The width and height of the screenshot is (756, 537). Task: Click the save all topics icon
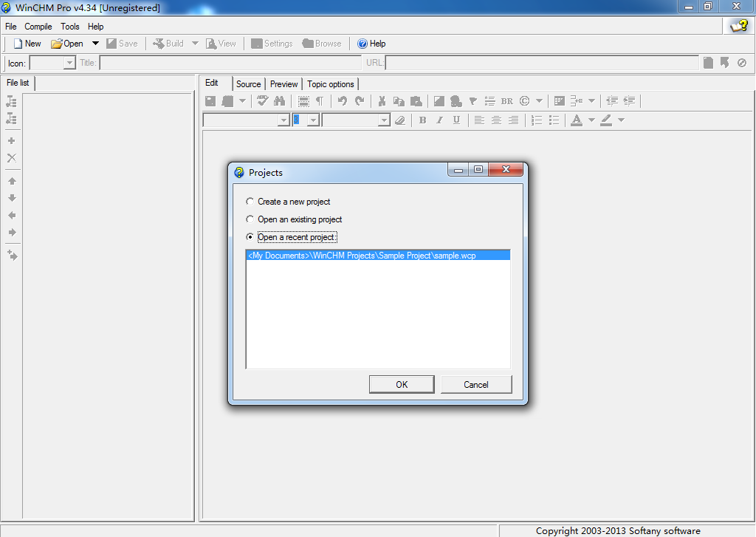pyautogui.click(x=227, y=101)
